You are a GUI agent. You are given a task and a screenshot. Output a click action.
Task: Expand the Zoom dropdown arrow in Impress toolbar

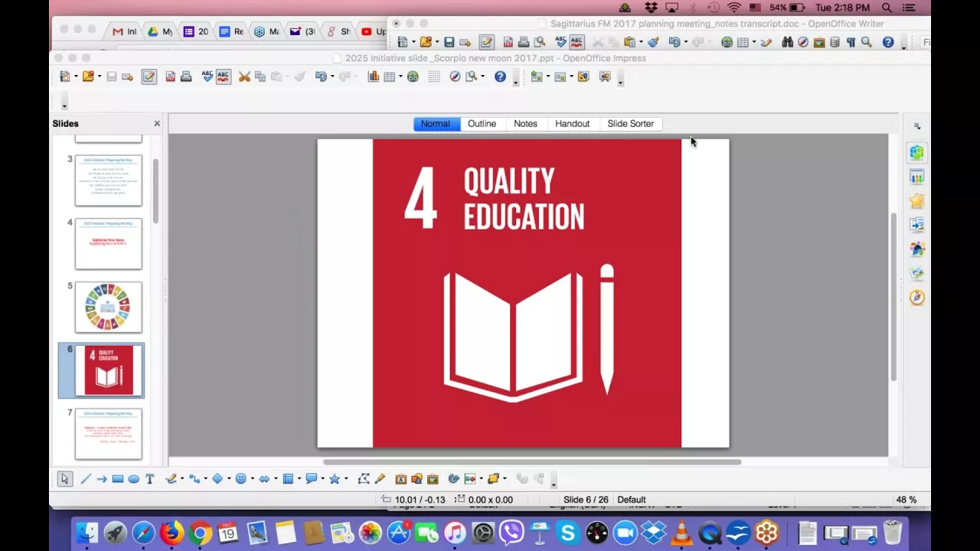tap(482, 77)
